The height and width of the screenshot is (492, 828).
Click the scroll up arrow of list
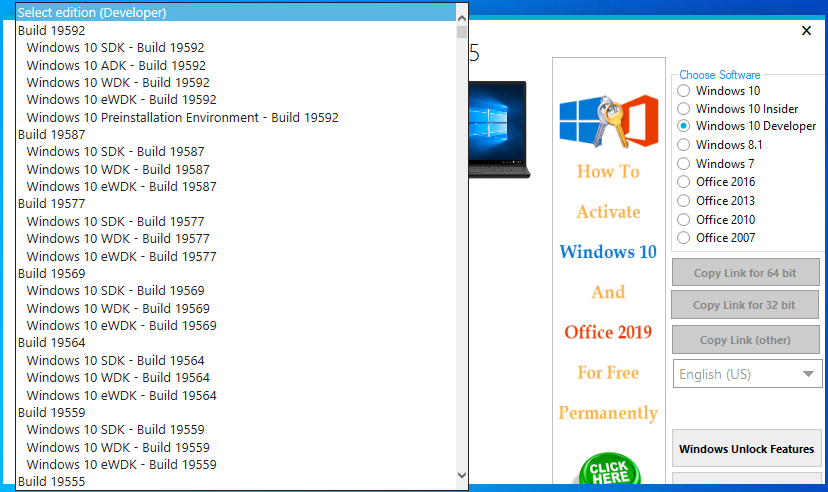[x=462, y=17]
